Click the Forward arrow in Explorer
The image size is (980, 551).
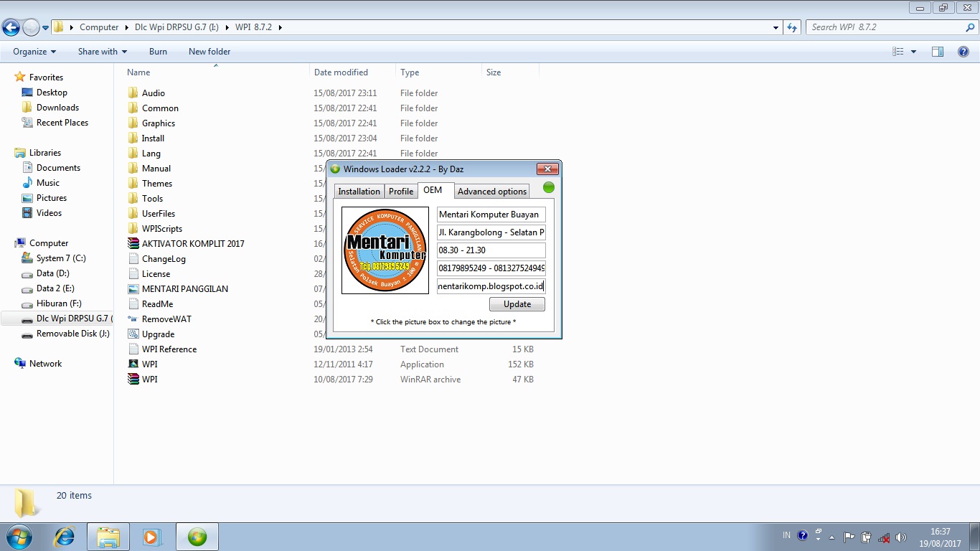point(31,27)
